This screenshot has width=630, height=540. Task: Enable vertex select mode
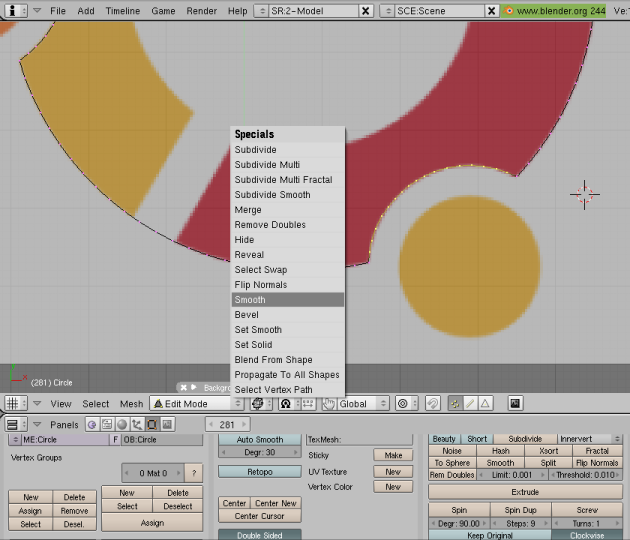click(455, 403)
